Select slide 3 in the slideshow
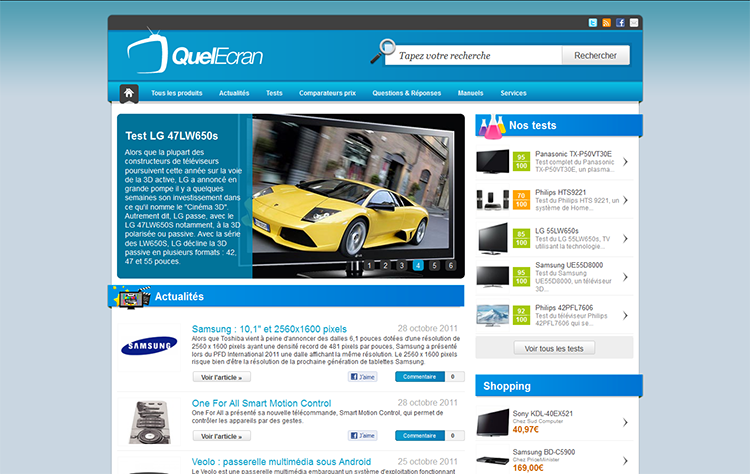Image resolution: width=750 pixels, height=474 pixels. click(x=402, y=265)
